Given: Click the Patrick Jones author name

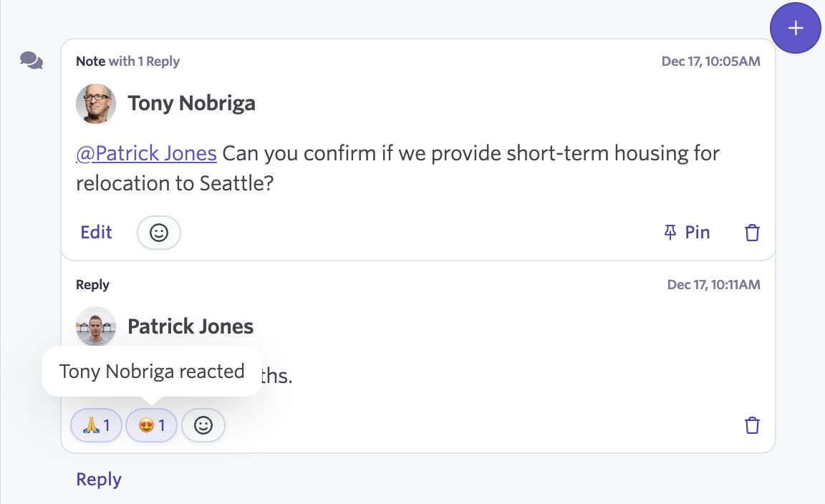Looking at the screenshot, I should tap(190, 326).
